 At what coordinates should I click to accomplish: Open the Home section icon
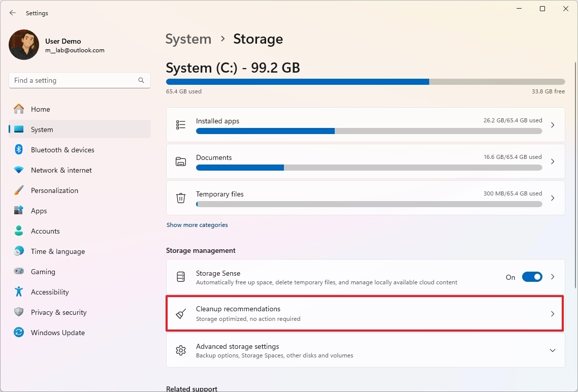19,109
